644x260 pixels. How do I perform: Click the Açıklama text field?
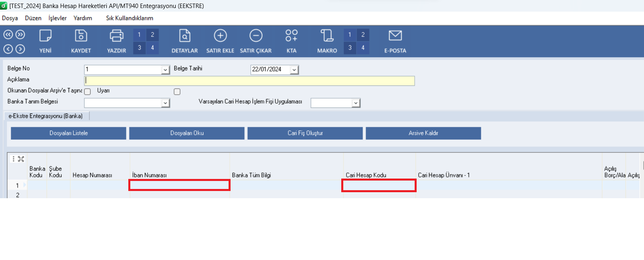249,81
